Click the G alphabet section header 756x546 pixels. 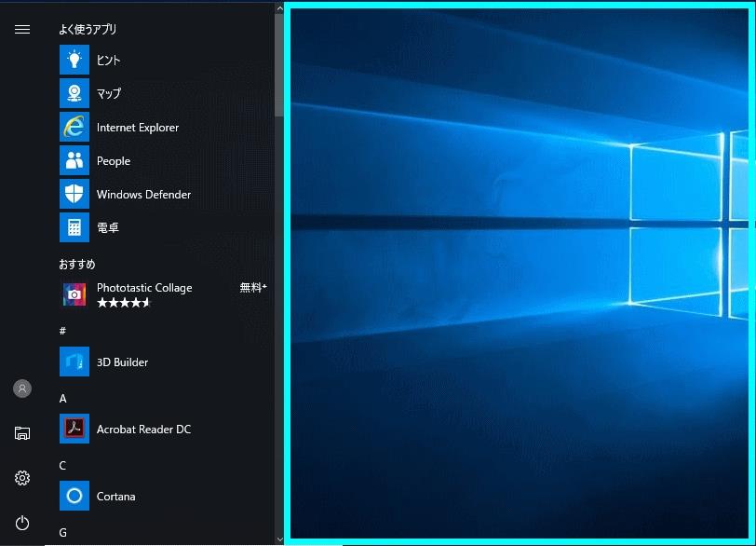pos(62,533)
